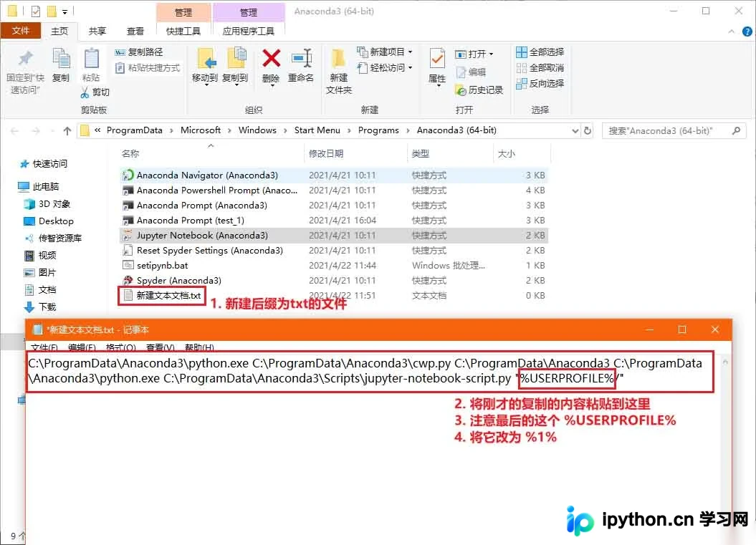Open the Easy access (轻松访问) dropdown
This screenshot has height=545, width=756.
click(x=385, y=67)
